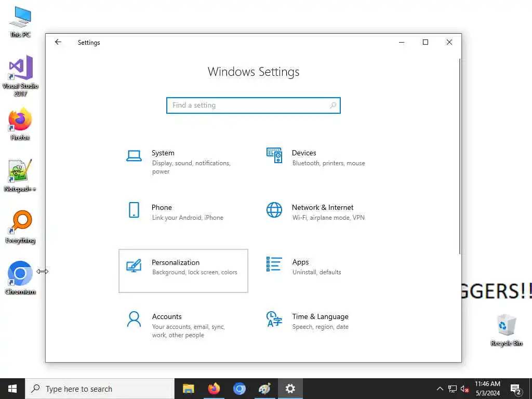Open File Explorer from the taskbar
The height and width of the screenshot is (399, 532).
188,389
